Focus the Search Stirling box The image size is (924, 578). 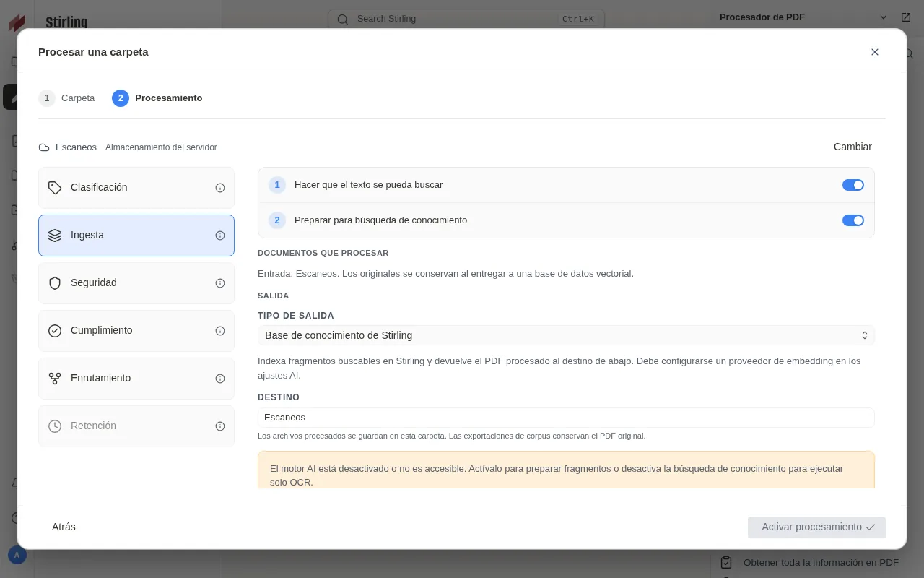coord(466,19)
